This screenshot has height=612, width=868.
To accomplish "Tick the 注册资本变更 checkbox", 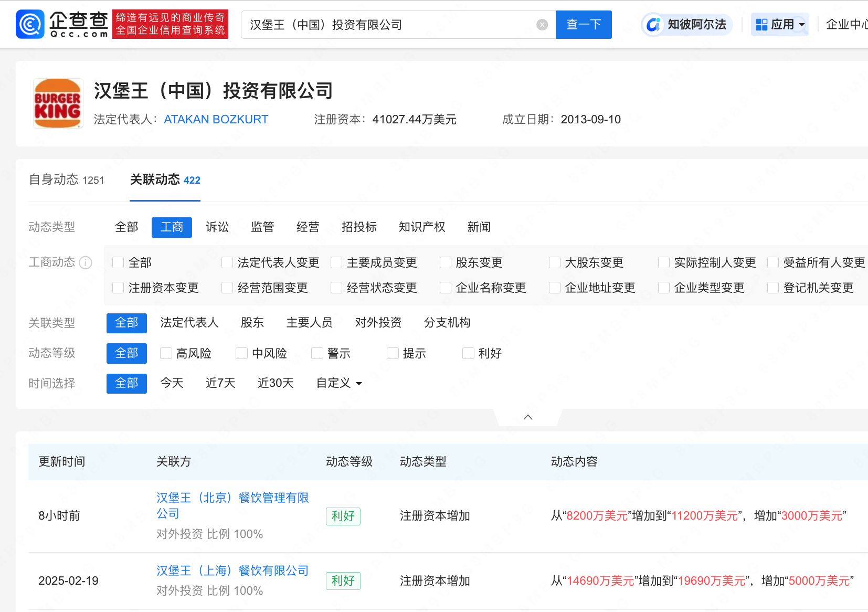I will [x=119, y=288].
